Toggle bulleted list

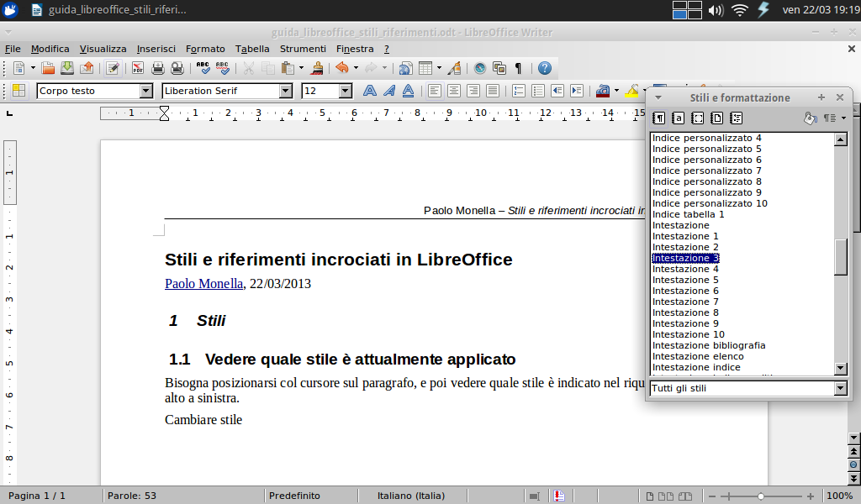coord(538,91)
